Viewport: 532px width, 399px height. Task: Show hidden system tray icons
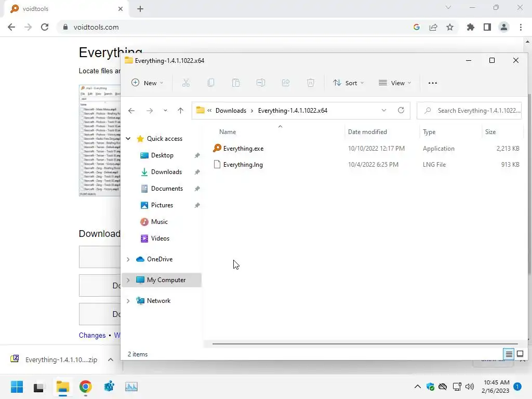coord(418,387)
